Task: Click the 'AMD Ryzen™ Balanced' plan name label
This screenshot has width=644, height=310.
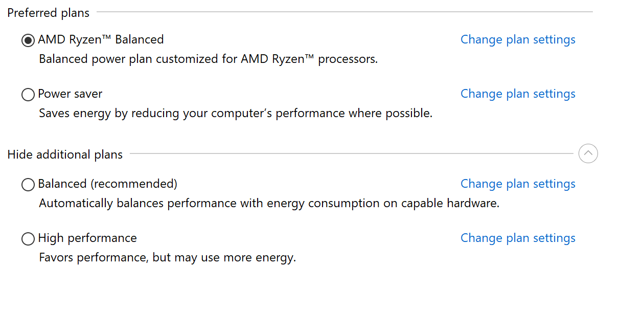Action: (101, 40)
